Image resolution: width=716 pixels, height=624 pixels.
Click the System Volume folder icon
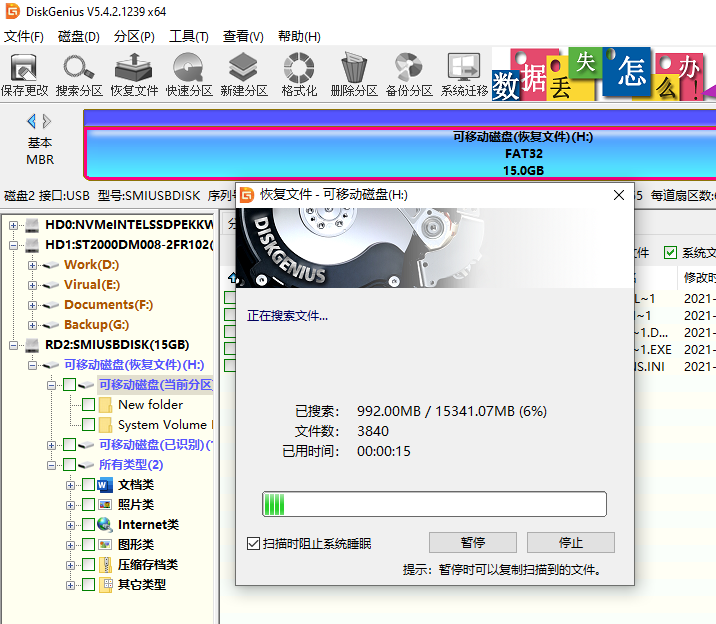(105, 425)
